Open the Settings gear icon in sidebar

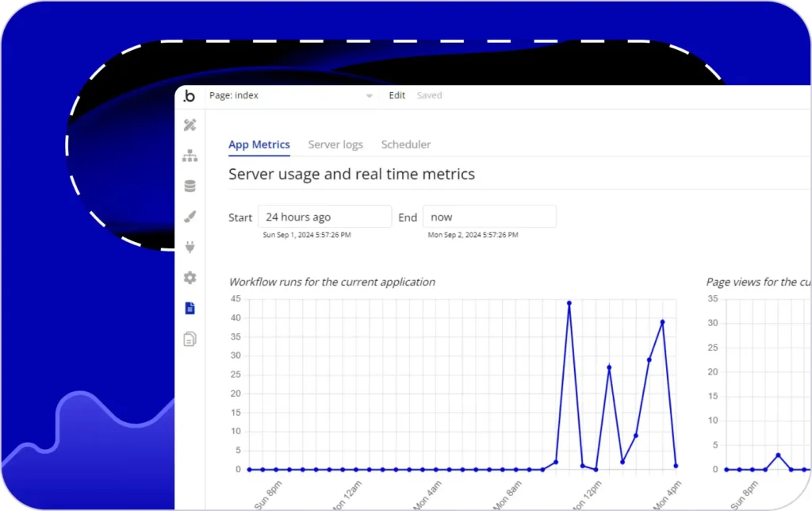click(190, 278)
